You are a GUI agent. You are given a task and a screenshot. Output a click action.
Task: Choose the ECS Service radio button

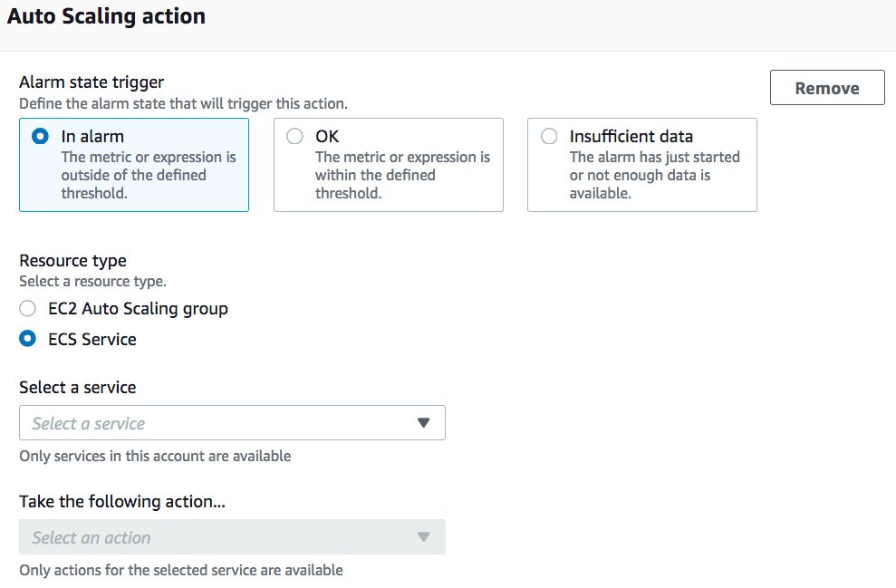tap(27, 339)
